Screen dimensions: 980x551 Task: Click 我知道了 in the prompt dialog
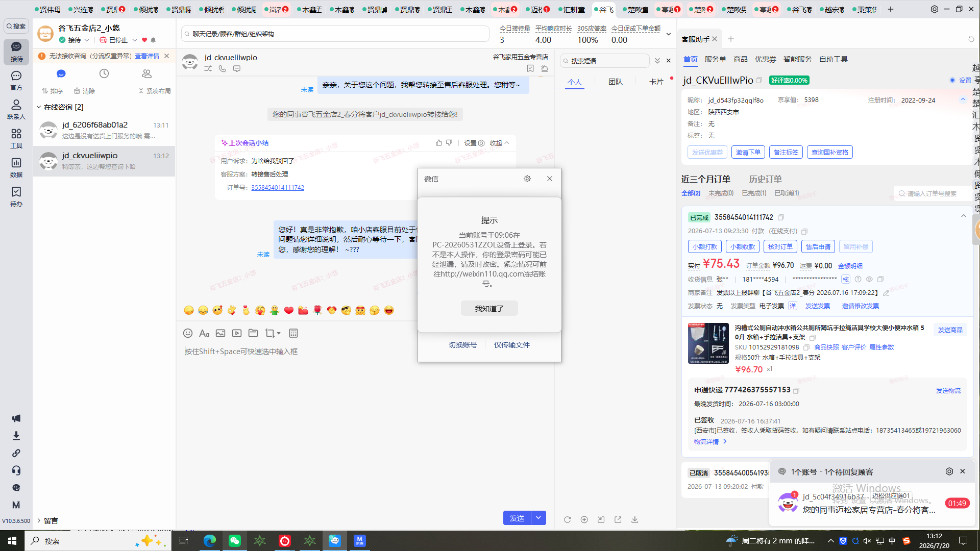(489, 309)
